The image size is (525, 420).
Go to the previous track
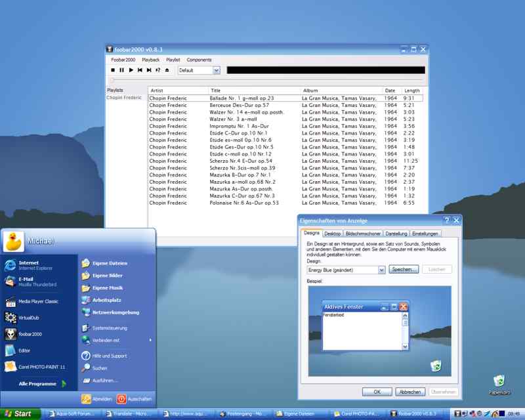(x=140, y=70)
